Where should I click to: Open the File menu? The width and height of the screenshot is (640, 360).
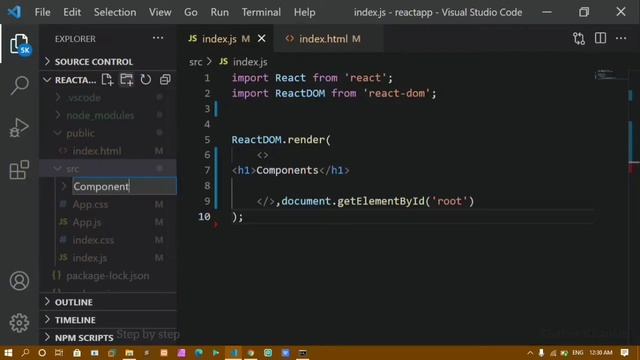tap(42, 12)
